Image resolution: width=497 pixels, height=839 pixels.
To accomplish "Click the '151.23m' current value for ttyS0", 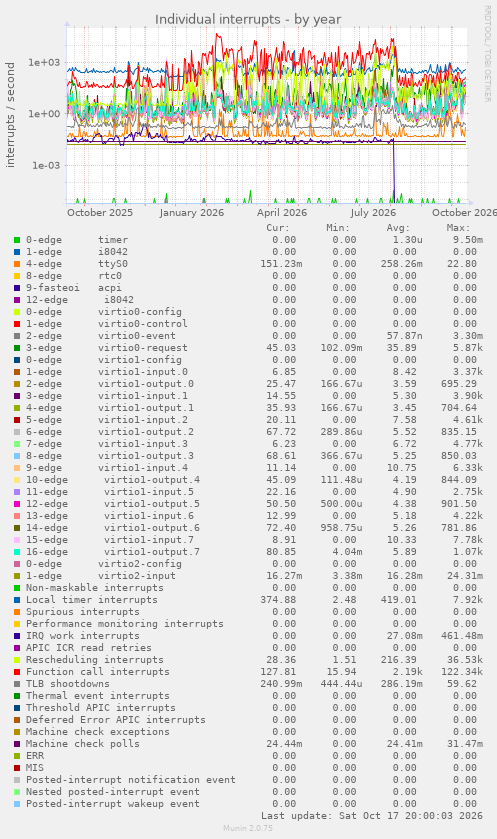I will point(281,264).
